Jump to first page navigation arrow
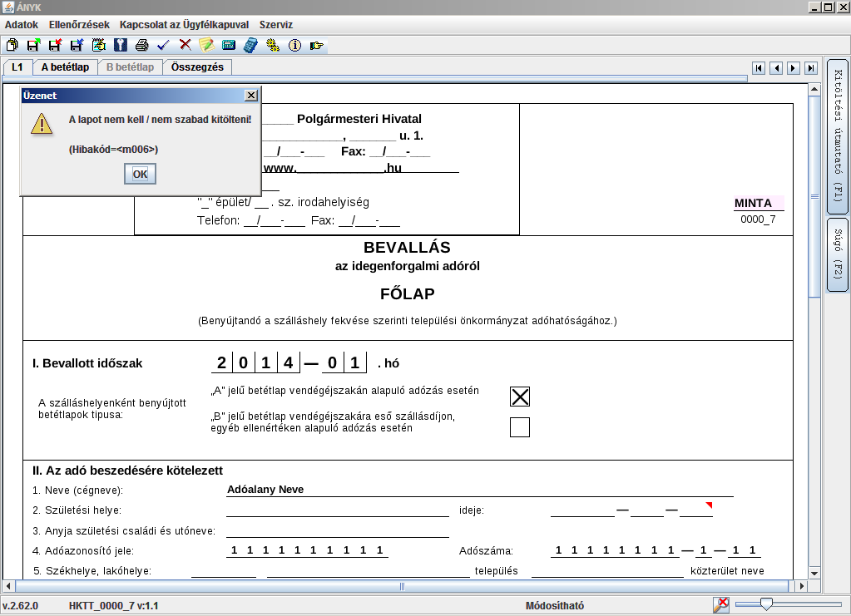Screen dimensions: 851x616 point(759,68)
